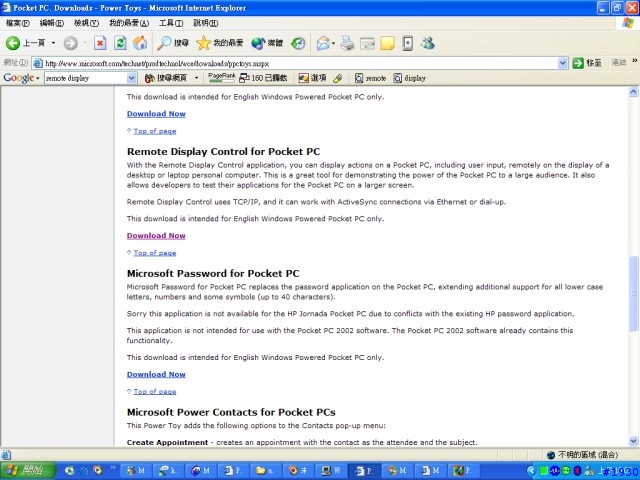Screen dimensions: 640x480
Task: Open the Favorites star button
Action: [x=219, y=43]
